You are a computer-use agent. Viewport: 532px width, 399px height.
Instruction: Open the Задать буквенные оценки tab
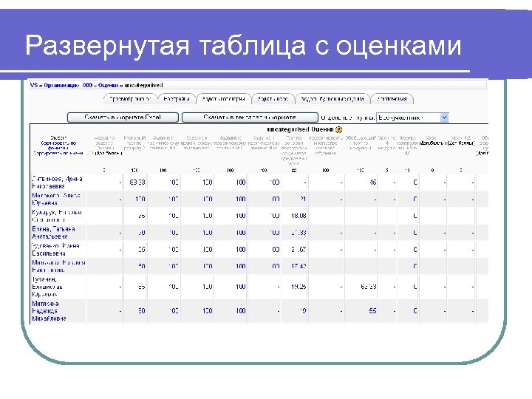(332, 99)
